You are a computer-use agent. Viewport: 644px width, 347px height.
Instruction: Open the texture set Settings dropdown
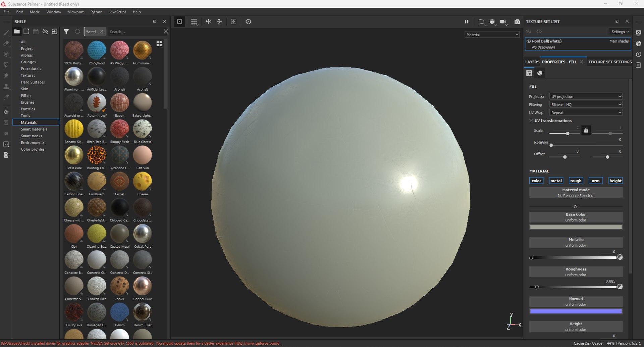620,32
